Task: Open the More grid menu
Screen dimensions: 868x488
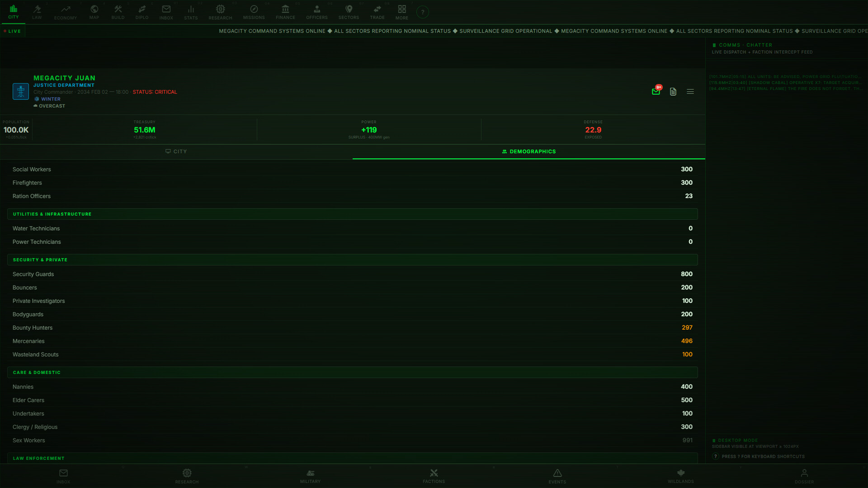Action: [402, 12]
